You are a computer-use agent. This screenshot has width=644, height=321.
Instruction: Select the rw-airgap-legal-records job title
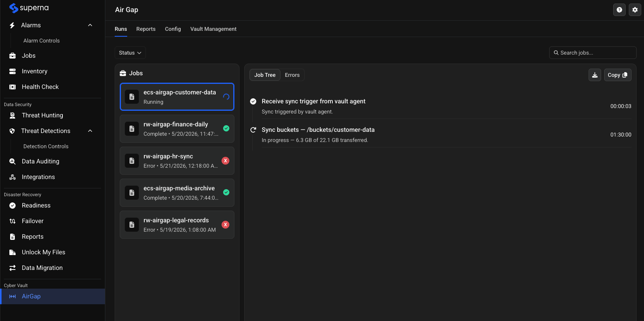pos(176,220)
